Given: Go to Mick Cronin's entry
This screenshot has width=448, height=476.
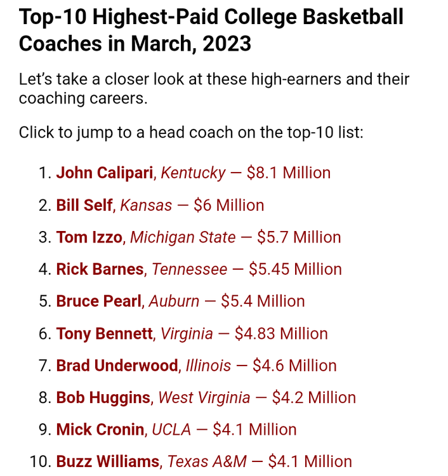Looking at the screenshot, I should tap(100, 430).
